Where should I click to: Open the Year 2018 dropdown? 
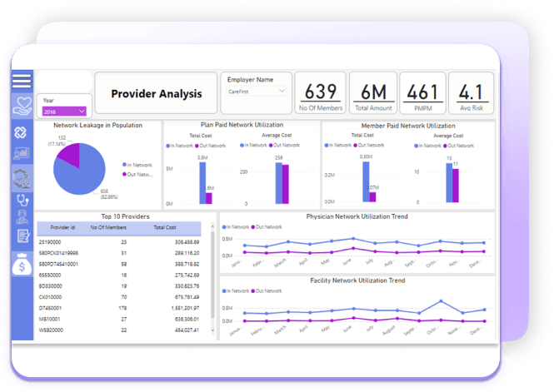point(64,112)
